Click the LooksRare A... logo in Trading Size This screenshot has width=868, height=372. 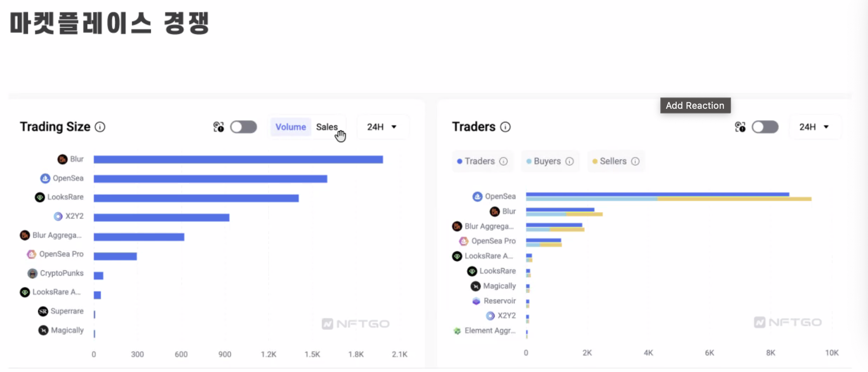coord(25,292)
